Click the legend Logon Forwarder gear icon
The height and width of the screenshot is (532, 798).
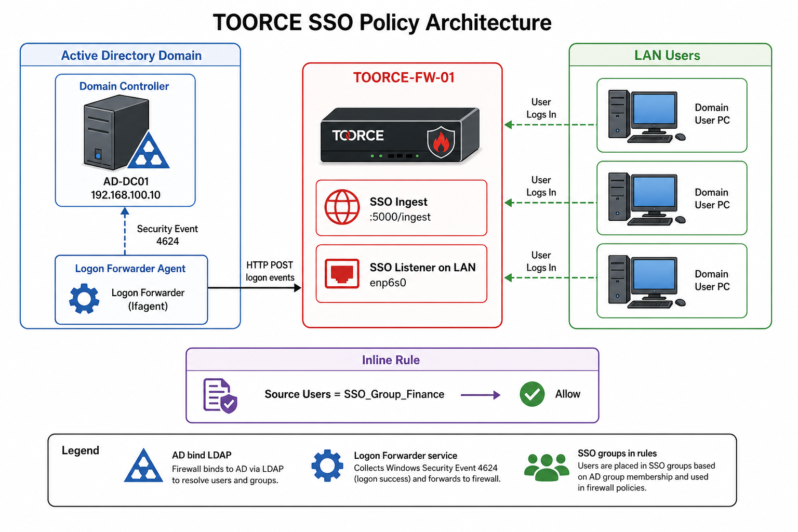[x=327, y=465]
